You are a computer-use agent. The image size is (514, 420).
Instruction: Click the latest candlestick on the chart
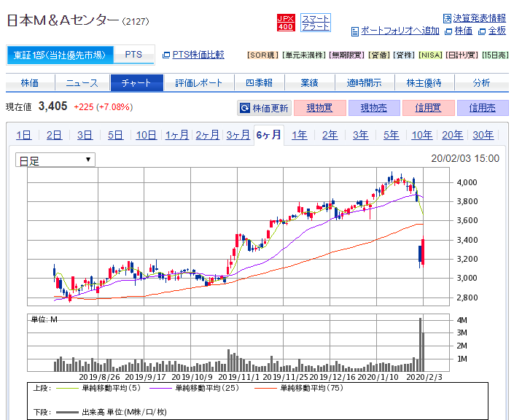tap(423, 252)
